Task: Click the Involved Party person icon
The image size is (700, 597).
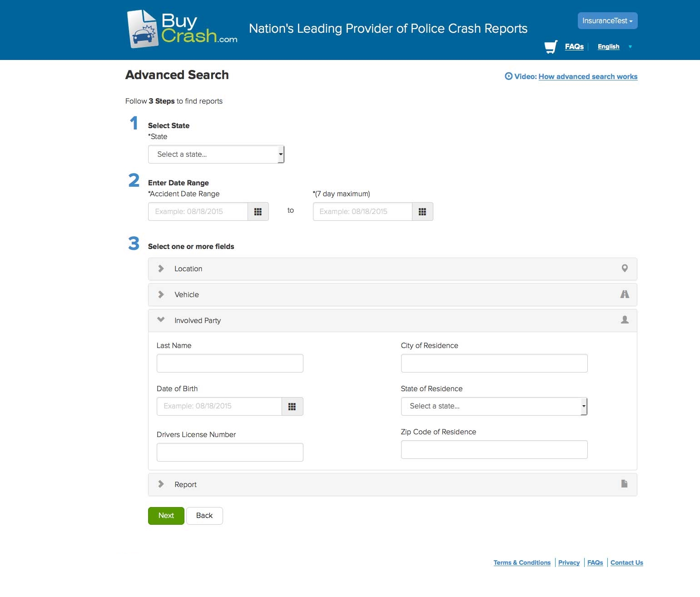Action: (x=625, y=320)
